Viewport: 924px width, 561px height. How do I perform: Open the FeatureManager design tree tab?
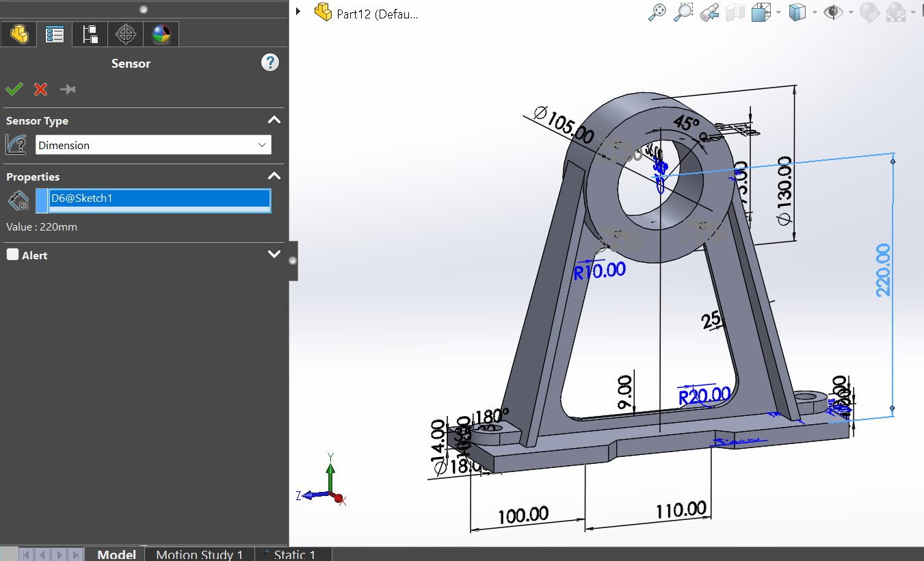click(x=19, y=34)
